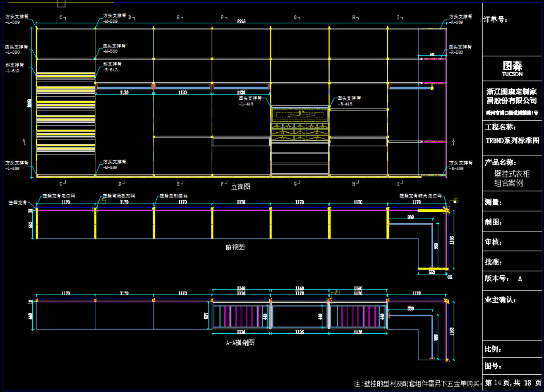
Task: Click the small white box at top edge
Action: (61, 4)
